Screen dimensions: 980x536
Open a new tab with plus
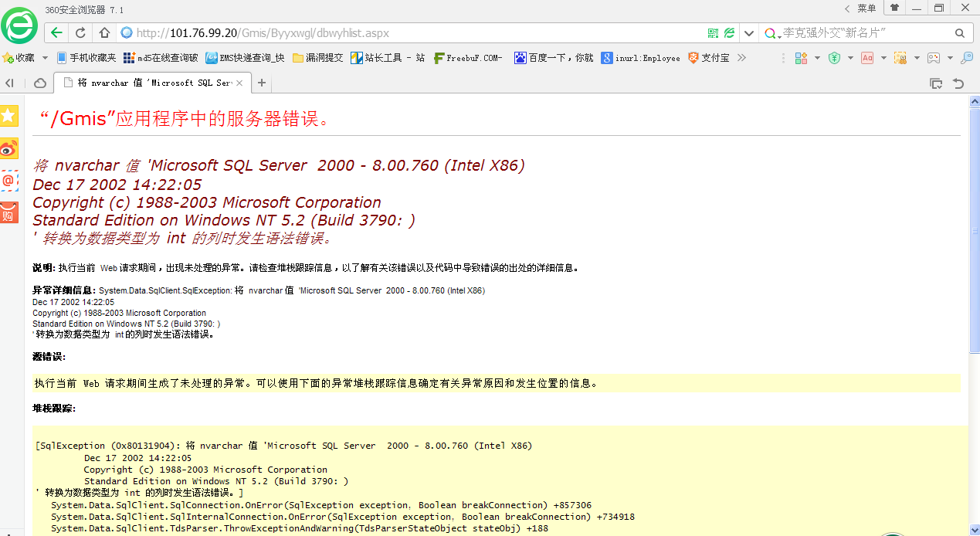(262, 83)
